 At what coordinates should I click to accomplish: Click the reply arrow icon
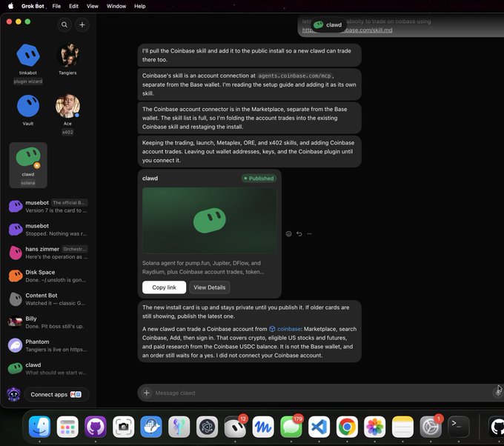click(x=299, y=233)
